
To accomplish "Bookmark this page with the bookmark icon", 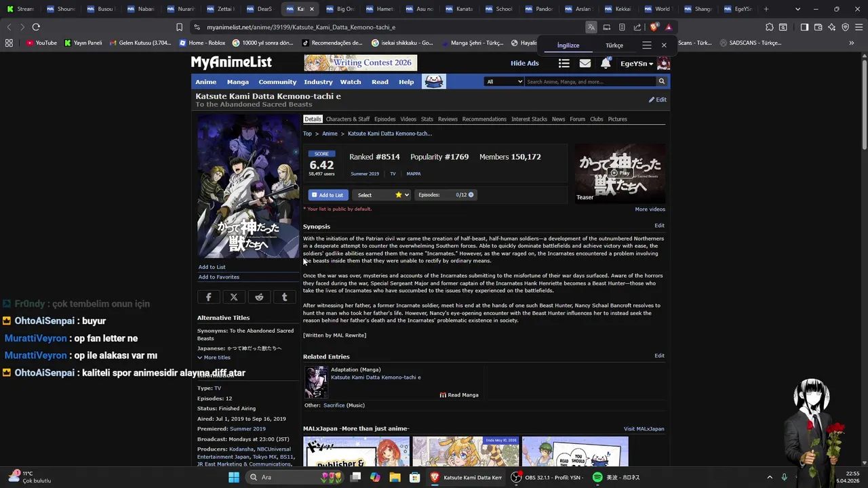I will click(179, 27).
